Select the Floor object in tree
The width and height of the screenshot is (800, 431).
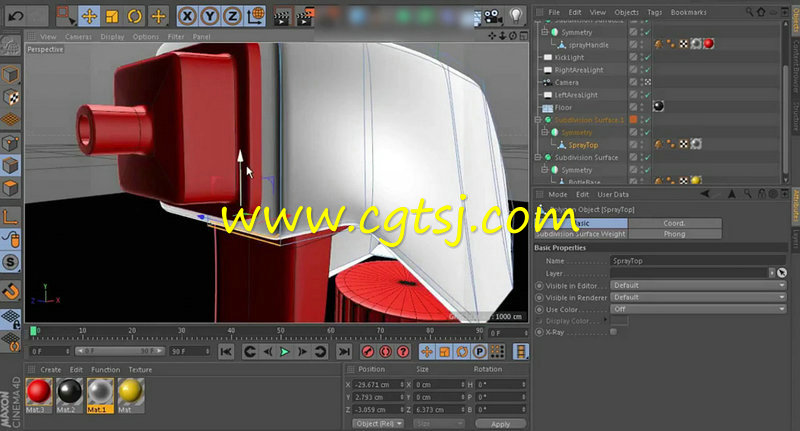pos(563,108)
